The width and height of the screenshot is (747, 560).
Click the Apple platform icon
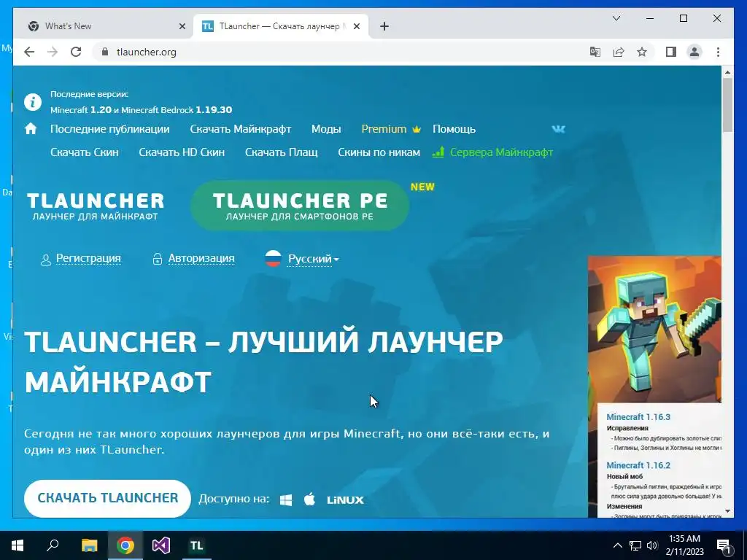point(309,499)
